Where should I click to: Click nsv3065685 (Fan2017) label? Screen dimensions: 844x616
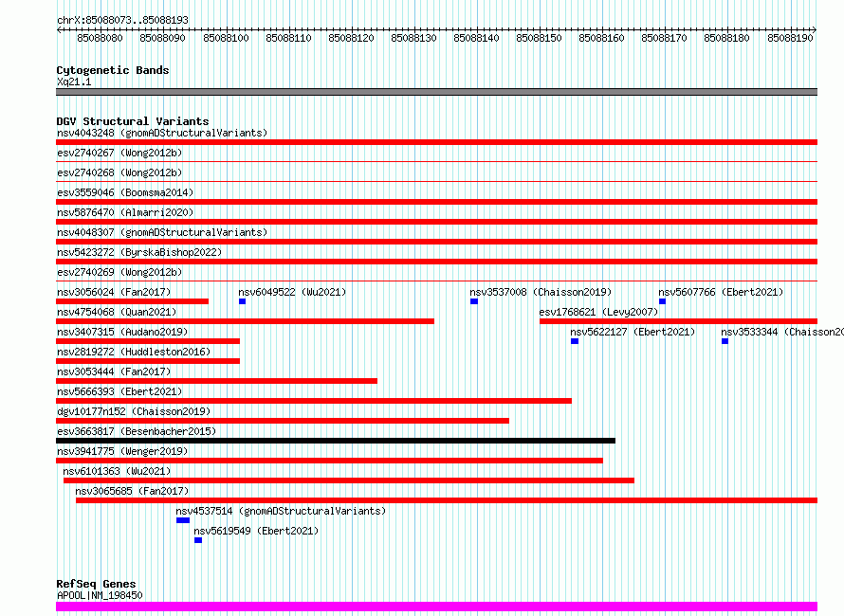[x=132, y=491]
